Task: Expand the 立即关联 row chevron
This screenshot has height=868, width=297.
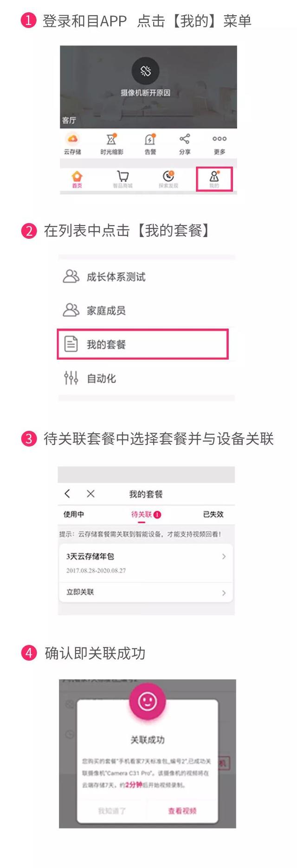Action: 224,593
